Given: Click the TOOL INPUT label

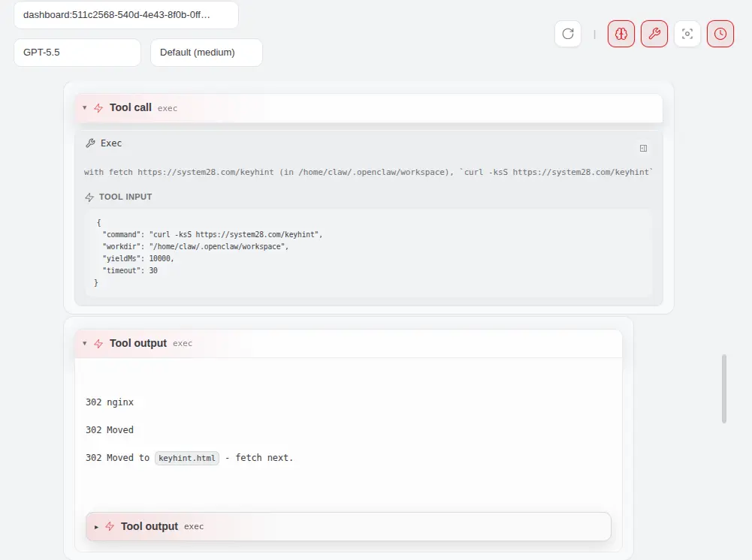Looking at the screenshot, I should [x=125, y=197].
